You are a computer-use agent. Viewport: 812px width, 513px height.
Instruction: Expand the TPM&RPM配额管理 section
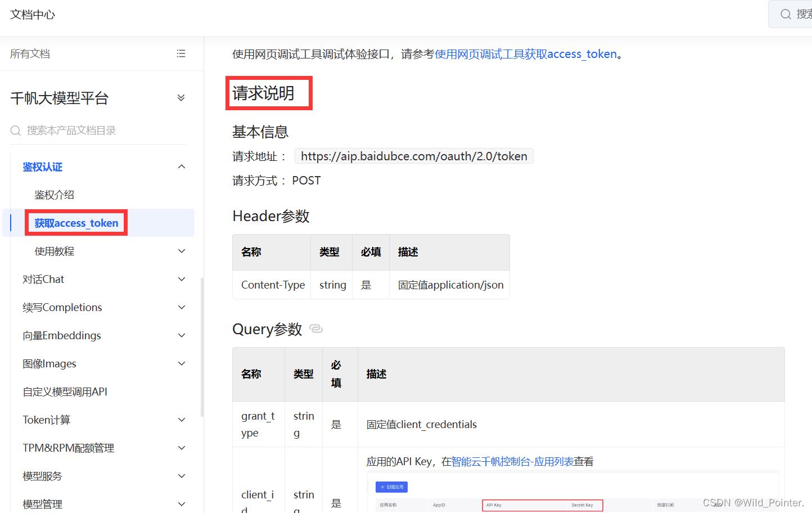pyautogui.click(x=182, y=448)
